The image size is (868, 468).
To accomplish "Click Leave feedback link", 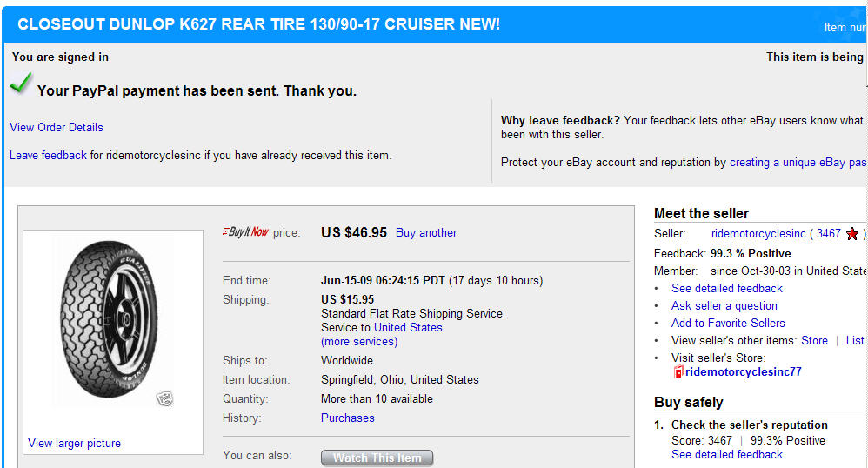I will (48, 155).
